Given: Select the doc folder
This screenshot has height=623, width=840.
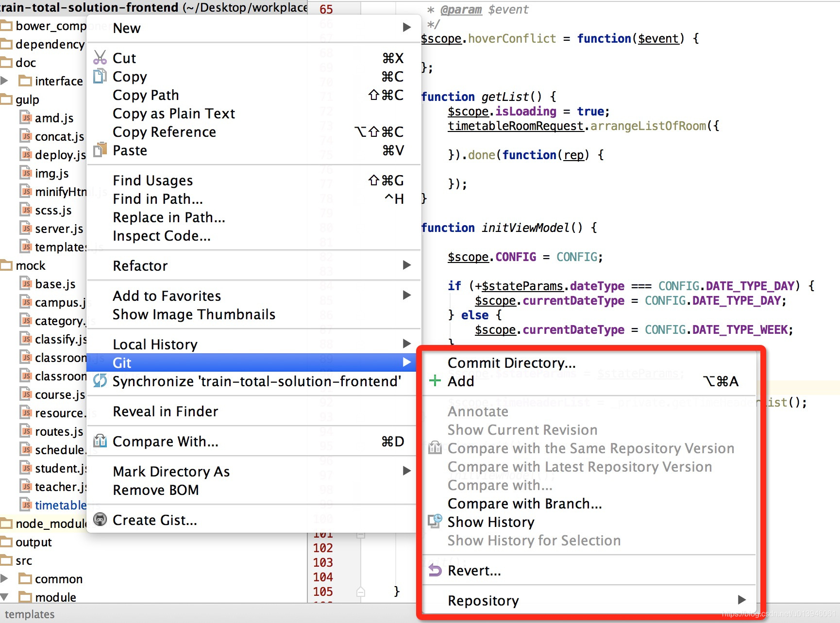Looking at the screenshot, I should tap(26, 63).
